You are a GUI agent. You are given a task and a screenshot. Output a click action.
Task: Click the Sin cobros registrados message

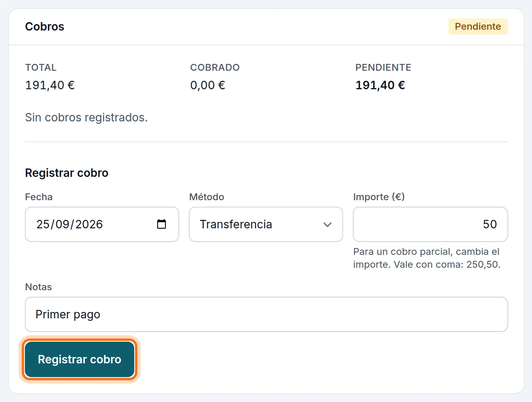[x=86, y=117]
